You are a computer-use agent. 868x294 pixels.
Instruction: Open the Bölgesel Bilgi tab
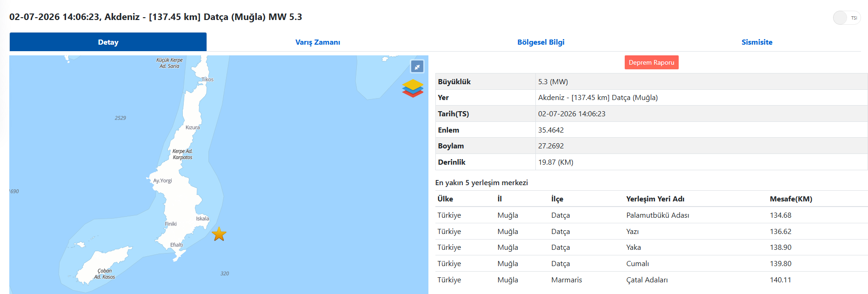point(541,42)
